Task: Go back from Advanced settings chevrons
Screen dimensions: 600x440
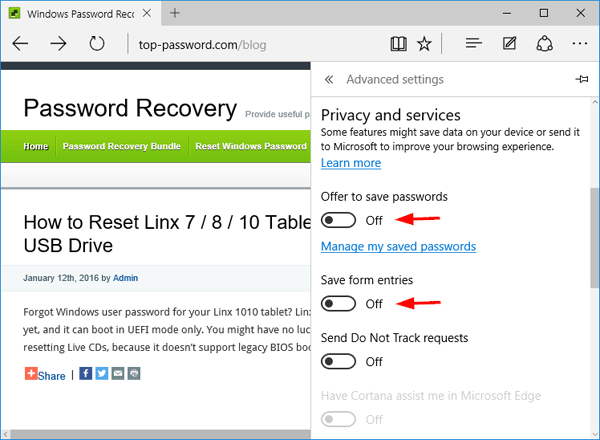Action: [329, 80]
